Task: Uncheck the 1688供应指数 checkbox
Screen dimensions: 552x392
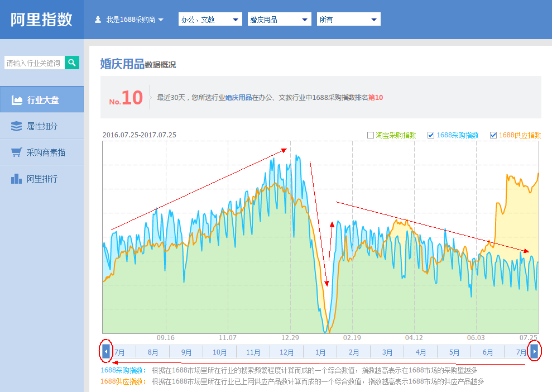Action: 493,135
